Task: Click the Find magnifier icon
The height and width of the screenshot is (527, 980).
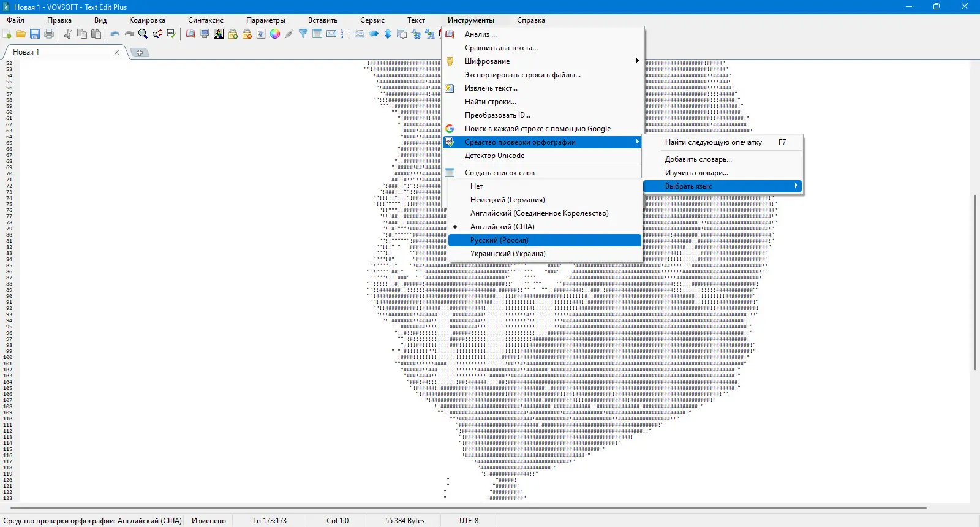Action: click(x=143, y=34)
